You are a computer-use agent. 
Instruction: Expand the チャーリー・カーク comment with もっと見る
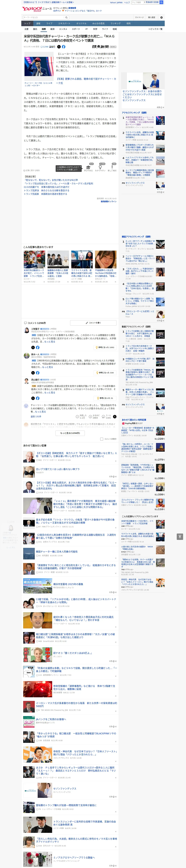pyautogui.click(x=41, y=411)
